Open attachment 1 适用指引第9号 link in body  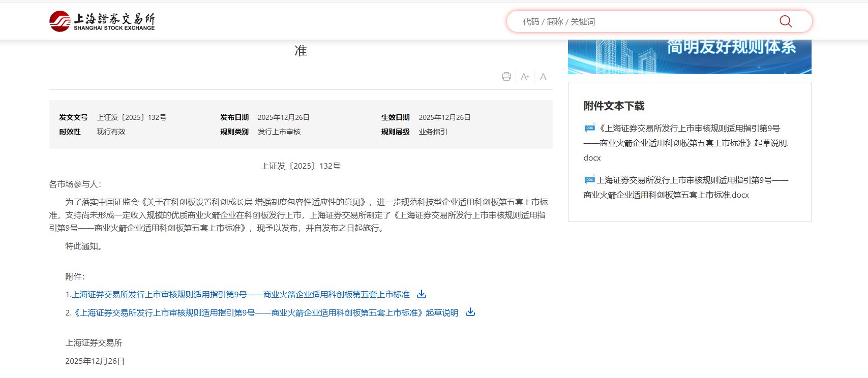(241, 295)
